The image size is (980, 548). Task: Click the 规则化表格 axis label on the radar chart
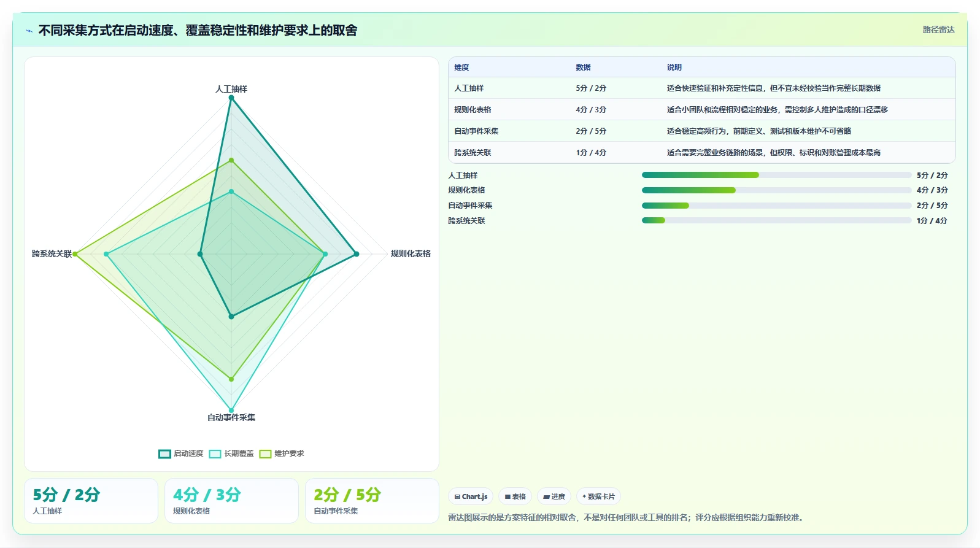411,253
